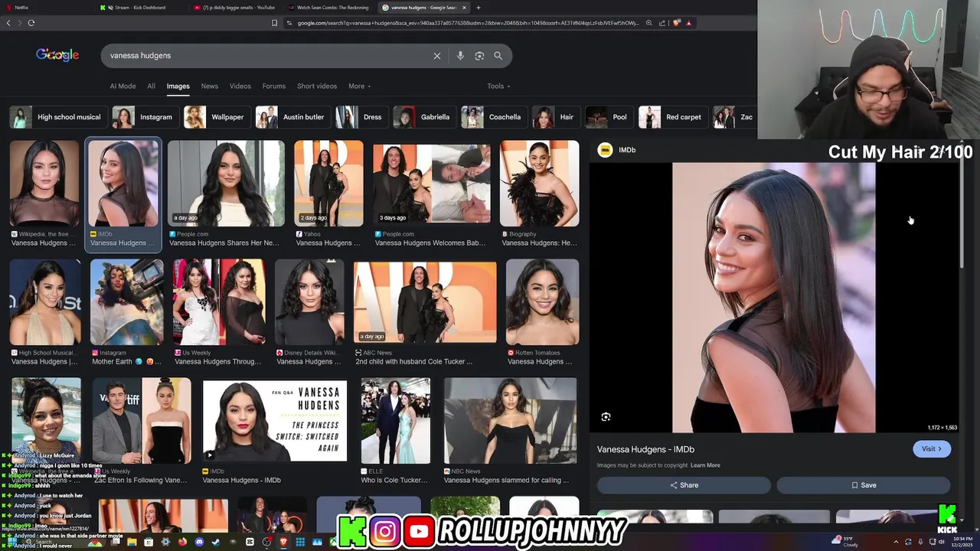The width and height of the screenshot is (980, 551).
Task: Filter images by Red carpet chip
Action: click(671, 117)
